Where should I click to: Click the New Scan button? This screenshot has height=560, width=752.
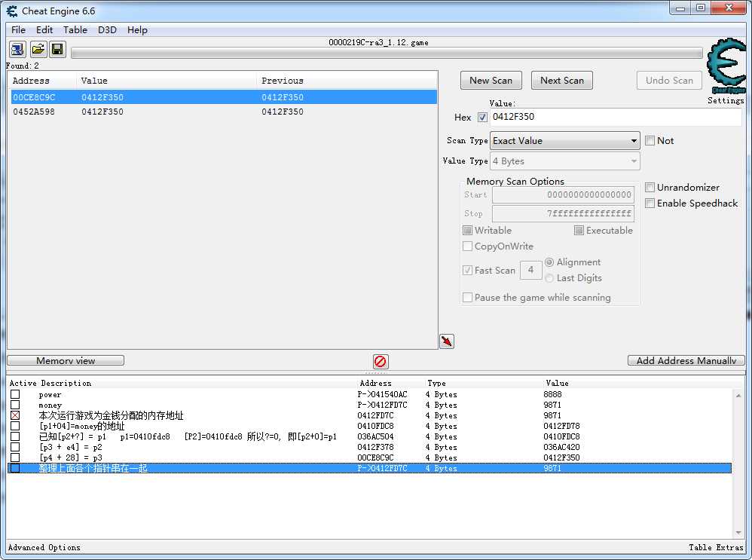(x=491, y=80)
